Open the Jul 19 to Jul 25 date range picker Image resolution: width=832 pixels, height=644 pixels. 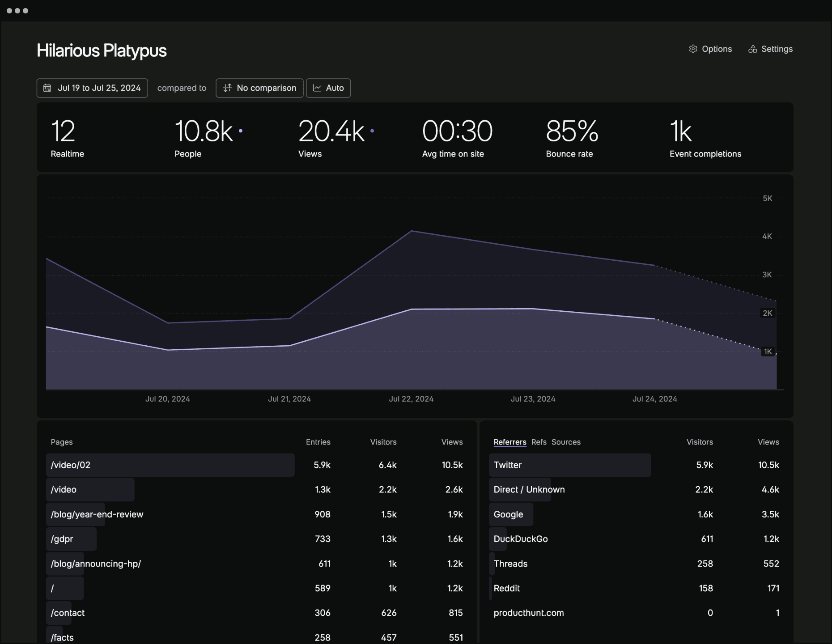[x=92, y=88]
